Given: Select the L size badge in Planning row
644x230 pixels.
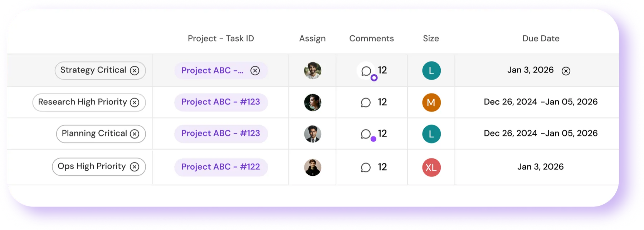Looking at the screenshot, I should (x=431, y=134).
